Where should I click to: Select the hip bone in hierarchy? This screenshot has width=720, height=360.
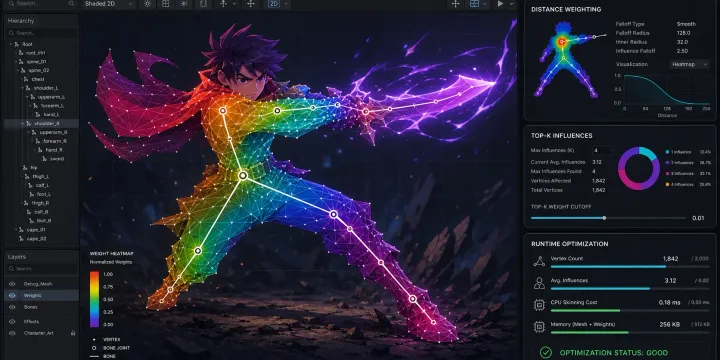tap(34, 168)
